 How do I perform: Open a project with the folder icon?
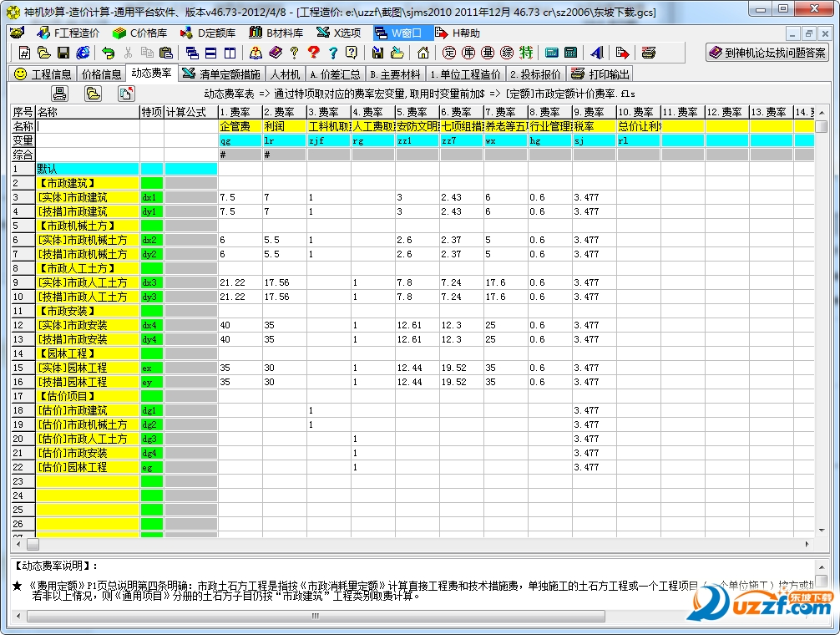point(43,53)
